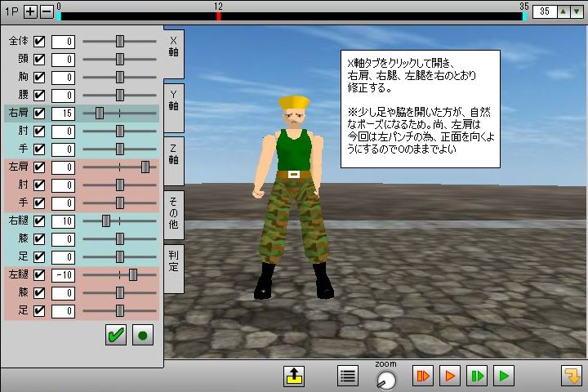
Task: Click the green checkmark confirm button
Action: pyautogui.click(x=116, y=335)
